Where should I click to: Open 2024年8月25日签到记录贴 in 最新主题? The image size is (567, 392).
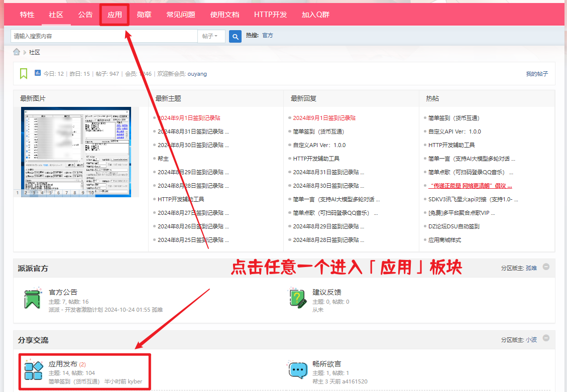pos(193,240)
